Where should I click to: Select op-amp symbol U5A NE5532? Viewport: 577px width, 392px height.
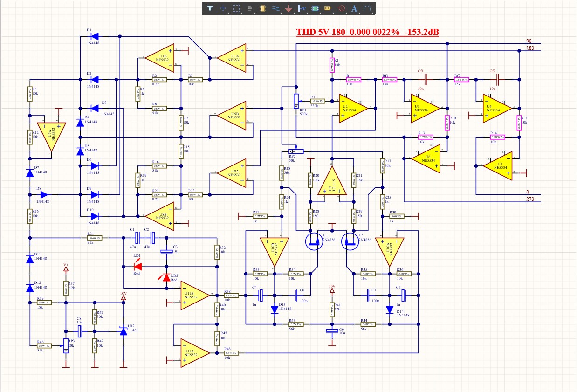point(51,136)
